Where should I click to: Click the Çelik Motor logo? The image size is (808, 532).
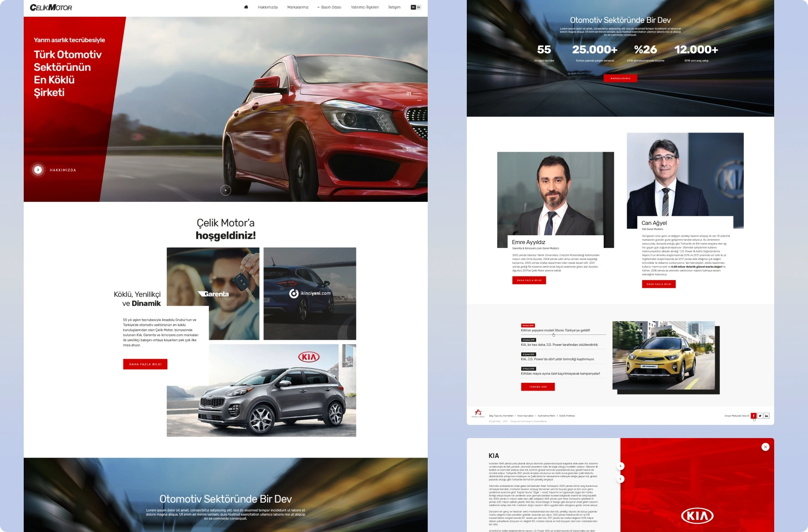[x=51, y=7]
